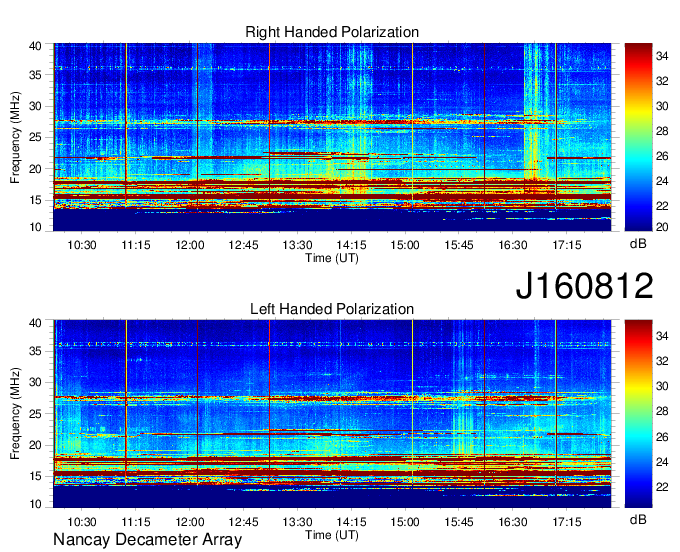Click 10 MHz tick on Right Handed plot

coord(35,227)
